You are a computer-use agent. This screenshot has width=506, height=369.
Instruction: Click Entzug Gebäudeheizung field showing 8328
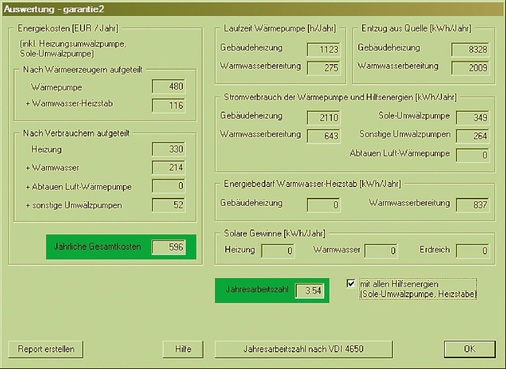pyautogui.click(x=470, y=50)
